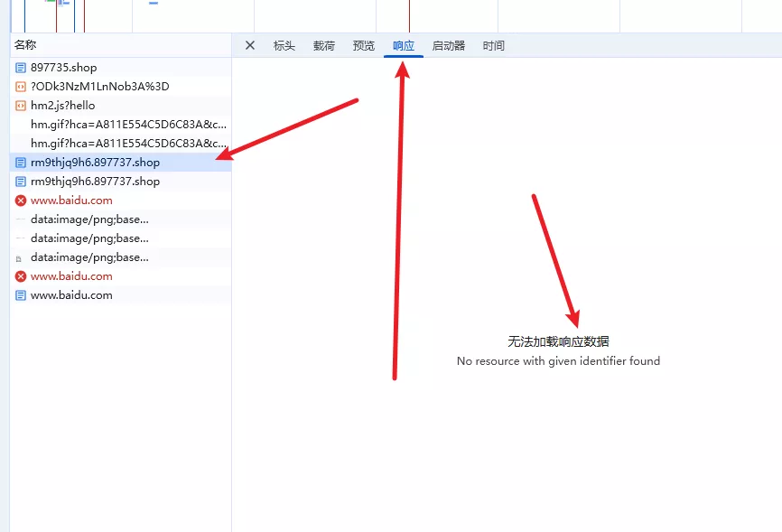
Task: Click document icon of highlighted rm9thjq9h6.897737.shop row
Action: [21, 163]
